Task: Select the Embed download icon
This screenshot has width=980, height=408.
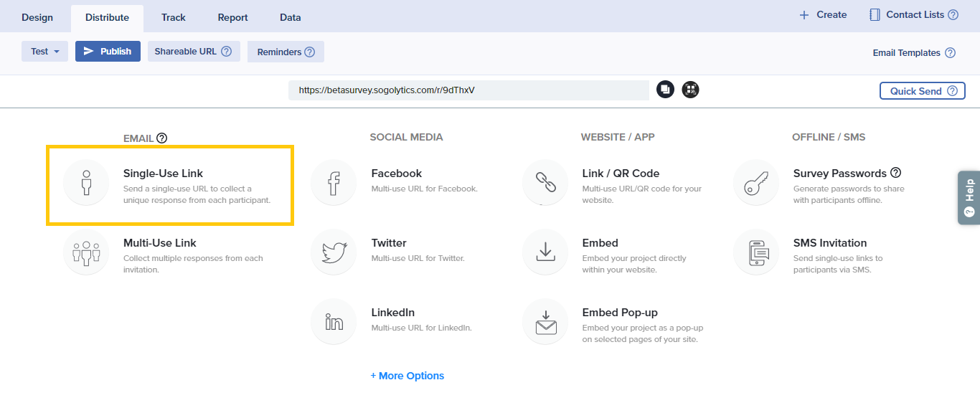Action: coord(545,252)
